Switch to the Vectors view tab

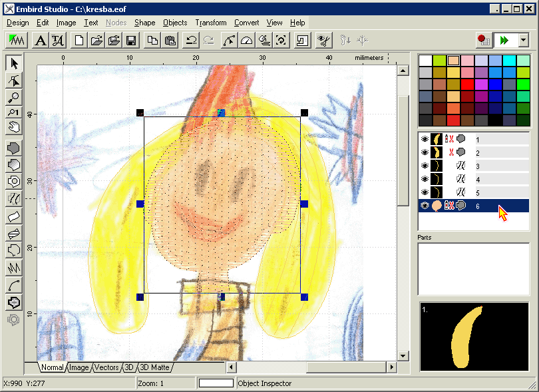click(x=106, y=367)
